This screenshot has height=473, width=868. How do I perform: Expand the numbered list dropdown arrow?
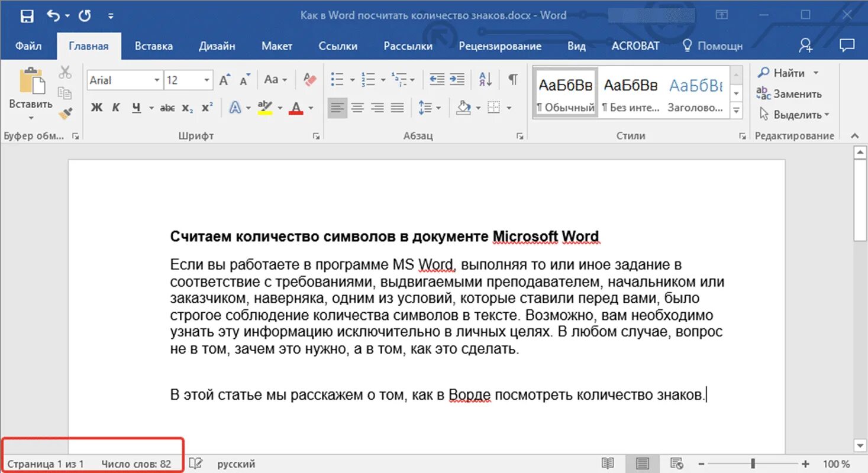click(x=383, y=80)
